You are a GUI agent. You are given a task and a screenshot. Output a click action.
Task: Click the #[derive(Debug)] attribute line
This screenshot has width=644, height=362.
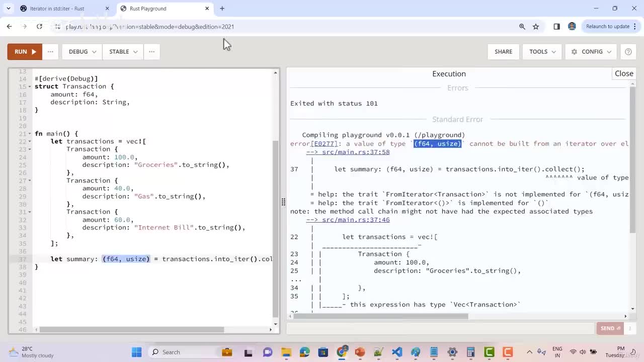(x=66, y=79)
